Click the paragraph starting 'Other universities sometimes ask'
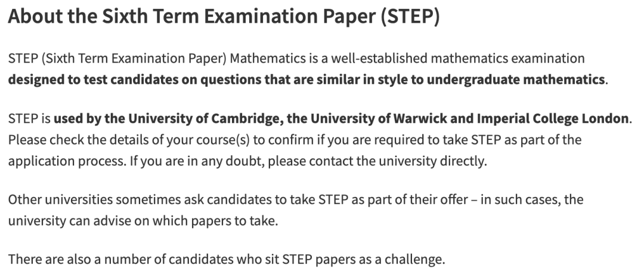 coord(296,210)
